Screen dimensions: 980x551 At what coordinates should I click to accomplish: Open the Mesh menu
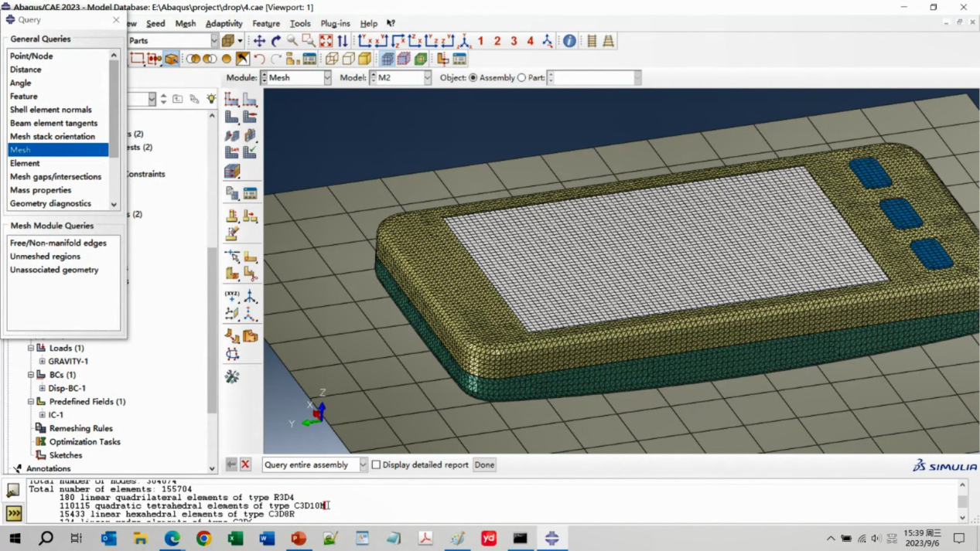point(186,23)
